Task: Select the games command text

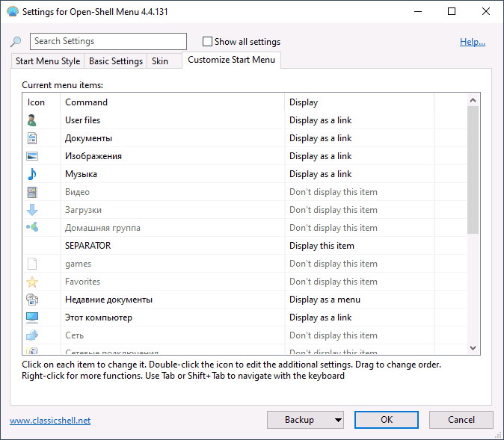Action: [x=78, y=264]
